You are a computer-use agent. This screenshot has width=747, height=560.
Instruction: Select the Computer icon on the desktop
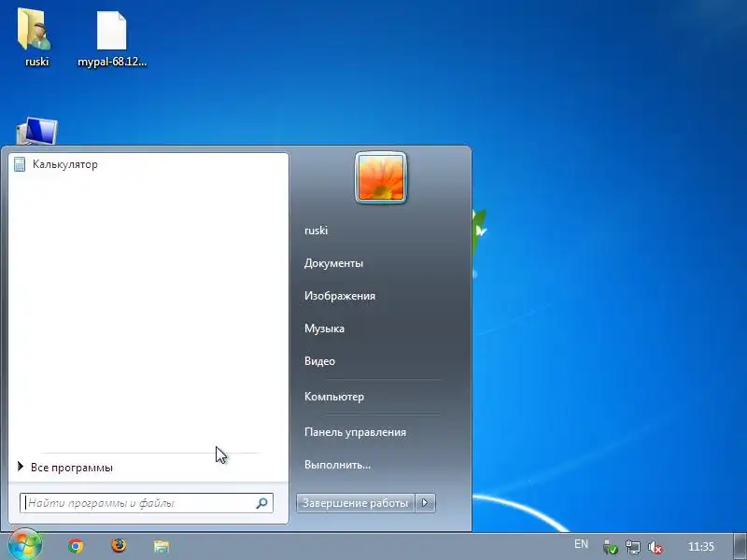point(36,131)
